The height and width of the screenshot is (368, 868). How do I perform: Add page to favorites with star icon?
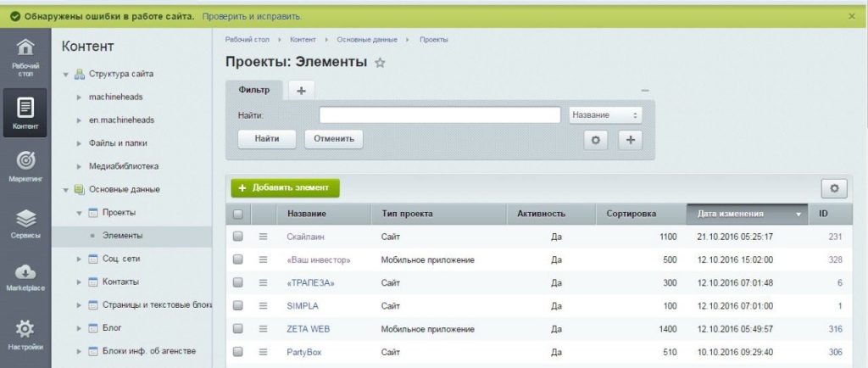(x=381, y=63)
